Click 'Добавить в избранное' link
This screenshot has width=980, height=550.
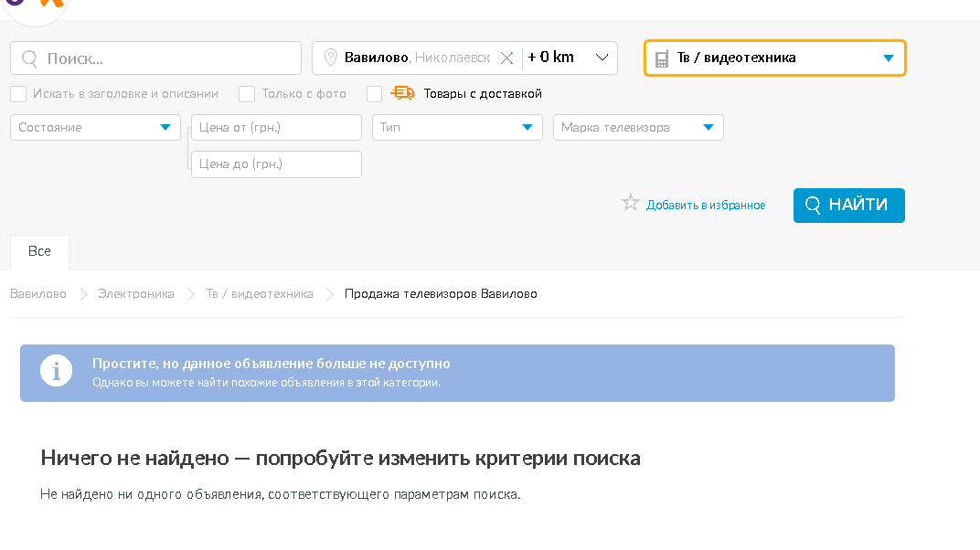click(x=706, y=206)
